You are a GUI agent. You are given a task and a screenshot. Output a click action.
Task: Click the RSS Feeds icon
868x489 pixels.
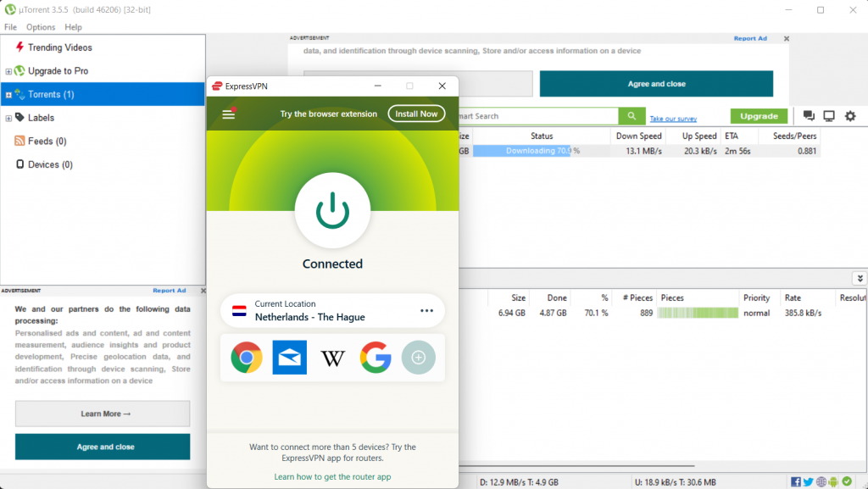pyautogui.click(x=19, y=141)
